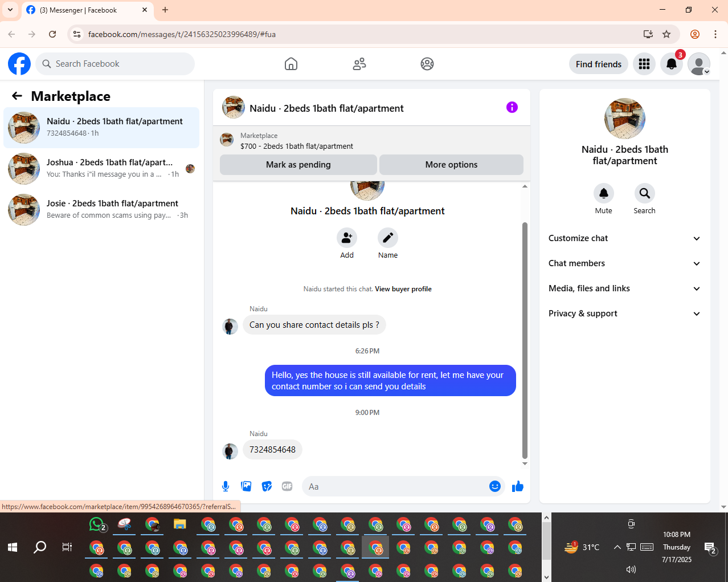The width and height of the screenshot is (728, 582).
Task: Open the Facebook logo home link
Action: click(x=19, y=64)
